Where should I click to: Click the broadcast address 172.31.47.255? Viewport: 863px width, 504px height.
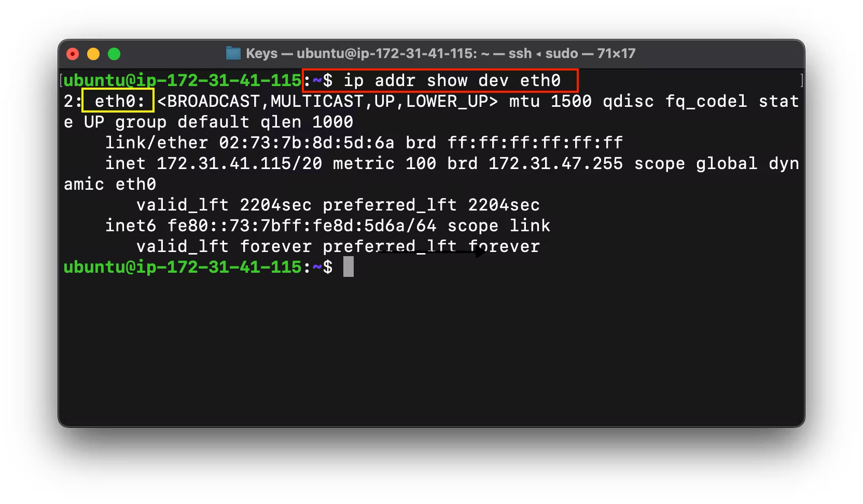pyautogui.click(x=555, y=163)
